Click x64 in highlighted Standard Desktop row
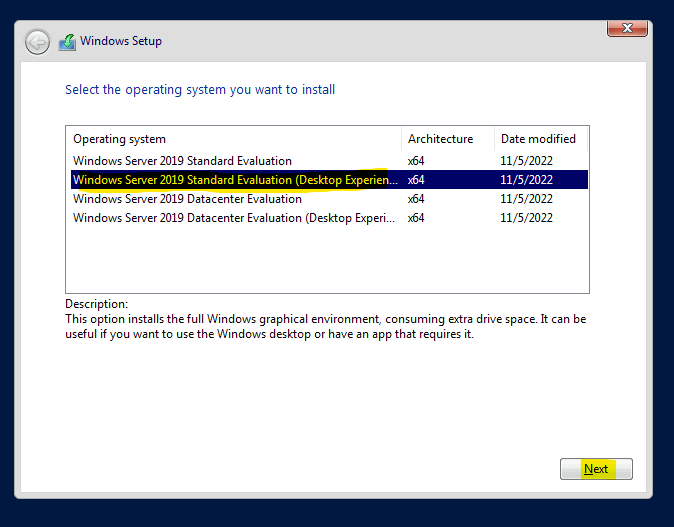This screenshot has height=527, width=674. pyautogui.click(x=416, y=180)
